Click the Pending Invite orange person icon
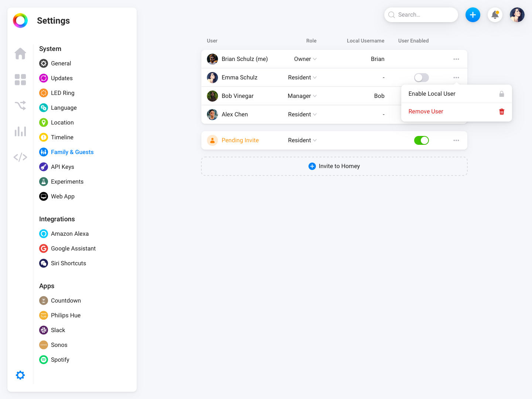This screenshot has height=399, width=532. tap(212, 140)
